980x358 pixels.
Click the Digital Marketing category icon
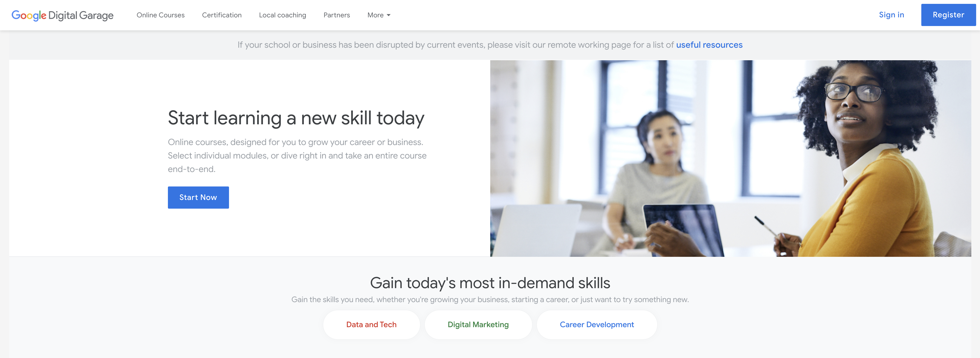click(x=478, y=324)
